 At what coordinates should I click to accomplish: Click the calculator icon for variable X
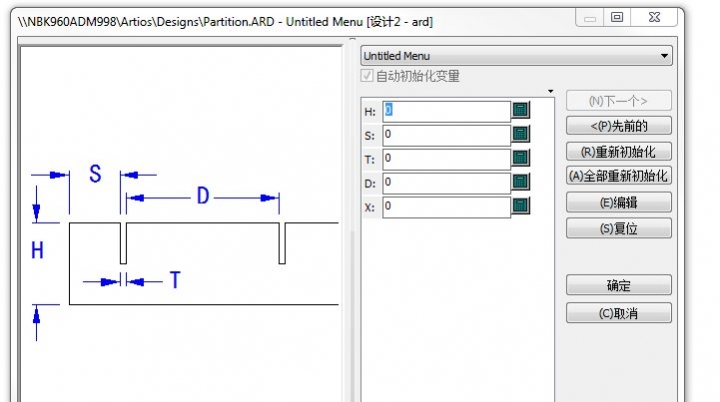pos(521,206)
